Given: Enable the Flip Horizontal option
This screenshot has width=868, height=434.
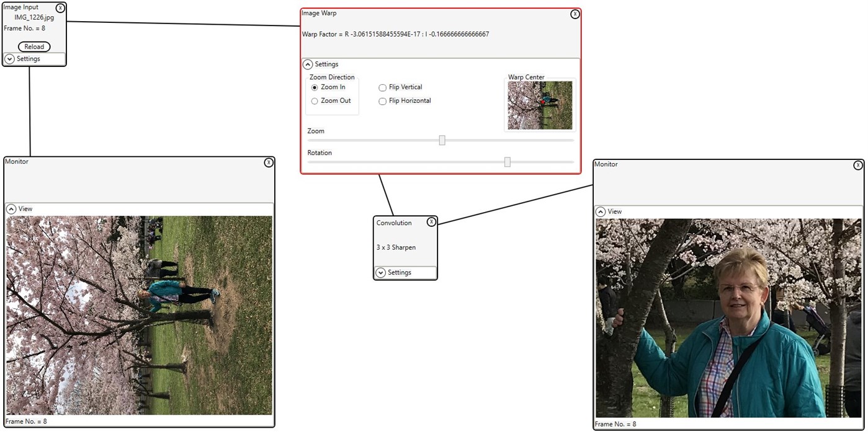Looking at the screenshot, I should pyautogui.click(x=382, y=101).
